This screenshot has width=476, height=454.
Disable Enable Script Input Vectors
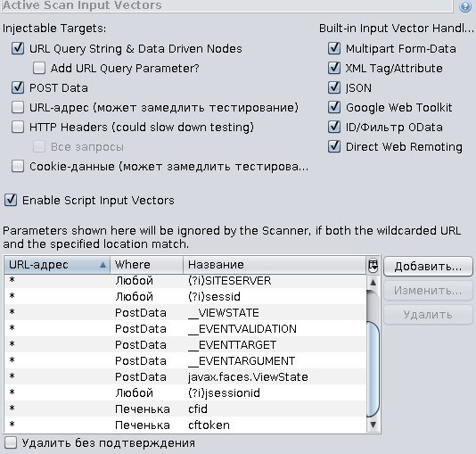click(x=11, y=200)
